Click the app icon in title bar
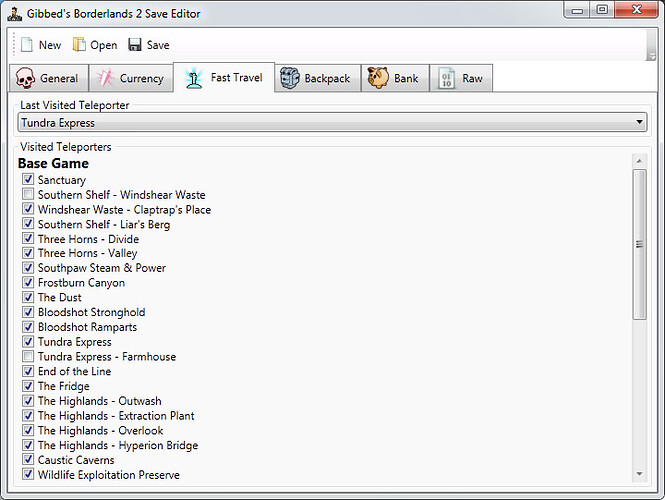The width and height of the screenshot is (665, 500). tap(15, 11)
